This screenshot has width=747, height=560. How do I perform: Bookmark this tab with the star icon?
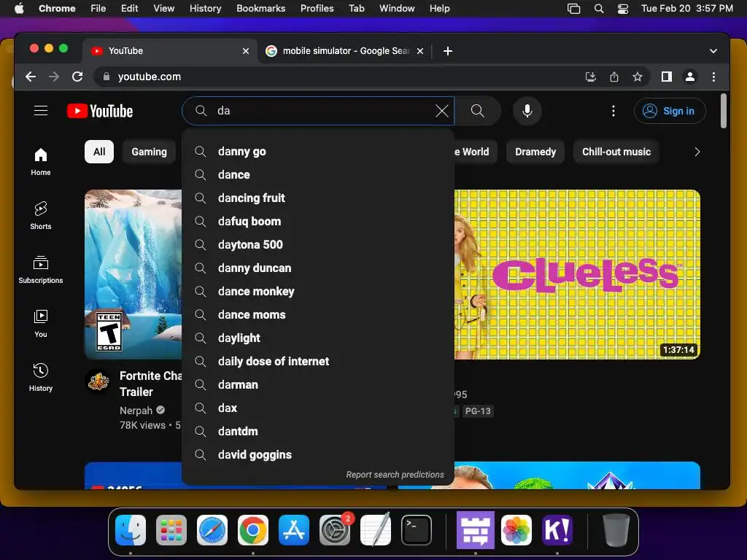[x=638, y=77]
